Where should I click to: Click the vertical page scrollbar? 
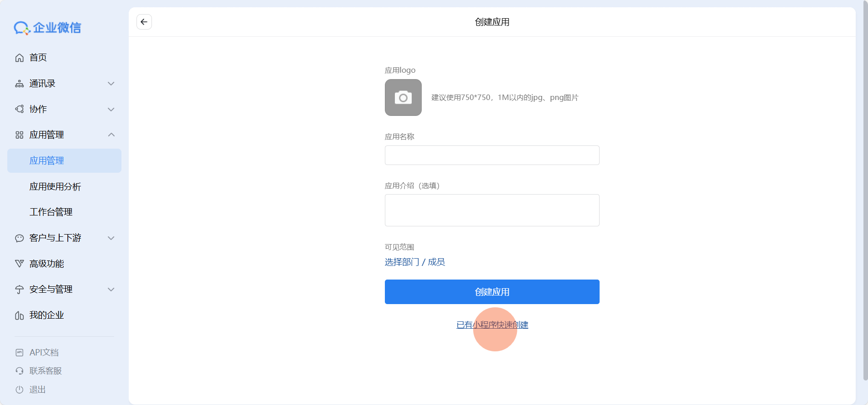click(x=865, y=191)
